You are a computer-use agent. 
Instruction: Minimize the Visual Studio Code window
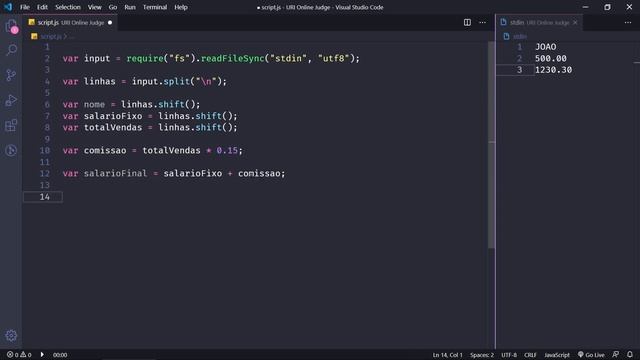[585, 7]
